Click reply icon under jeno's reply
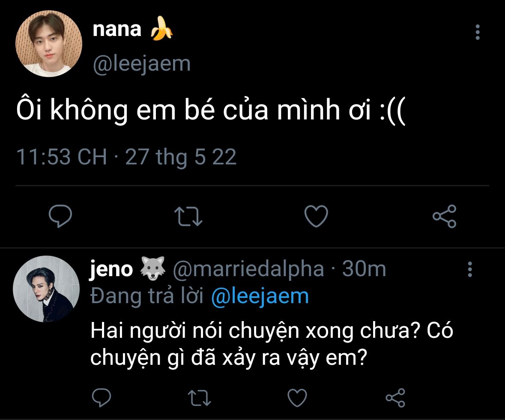The width and height of the screenshot is (505, 420). pyautogui.click(x=102, y=398)
